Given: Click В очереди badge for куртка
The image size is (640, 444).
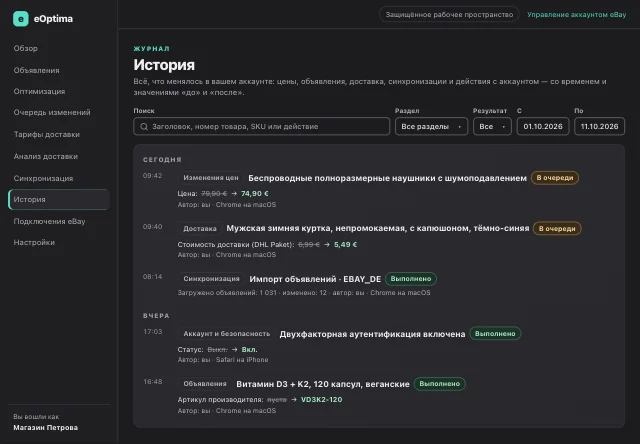Looking at the screenshot, I should (x=557, y=229).
